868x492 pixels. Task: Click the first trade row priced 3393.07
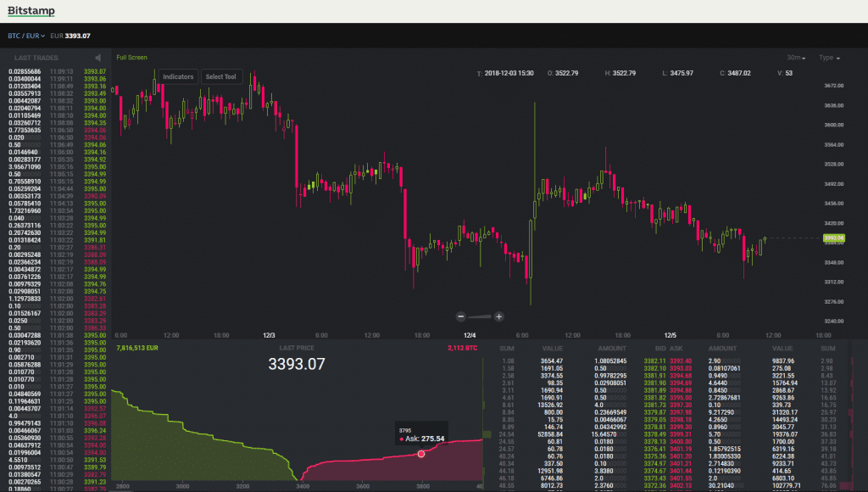pyautogui.click(x=55, y=71)
